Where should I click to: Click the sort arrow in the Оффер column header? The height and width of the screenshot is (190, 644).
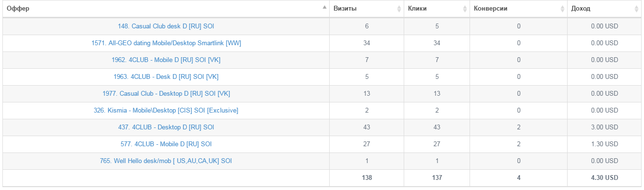(x=324, y=7)
